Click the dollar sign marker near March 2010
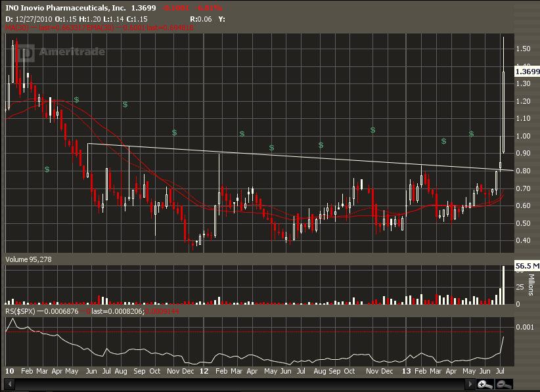The image size is (540, 392). pos(47,169)
